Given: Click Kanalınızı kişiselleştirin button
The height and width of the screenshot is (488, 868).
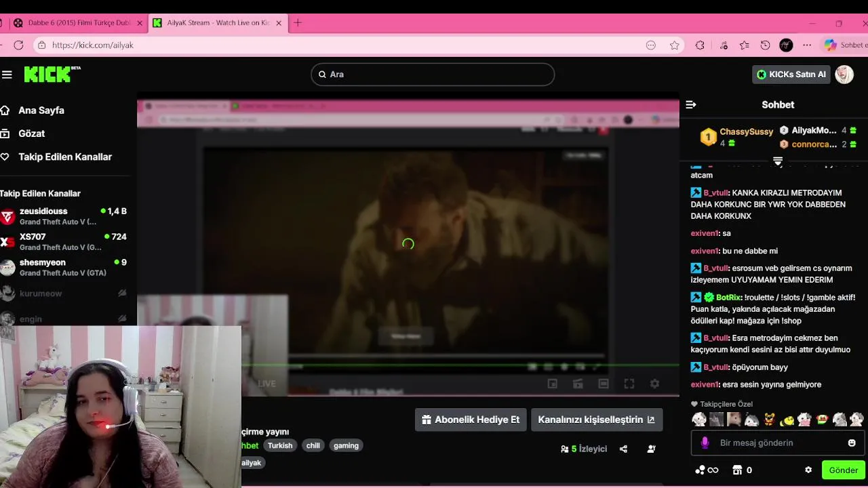Looking at the screenshot, I should click(x=596, y=420).
